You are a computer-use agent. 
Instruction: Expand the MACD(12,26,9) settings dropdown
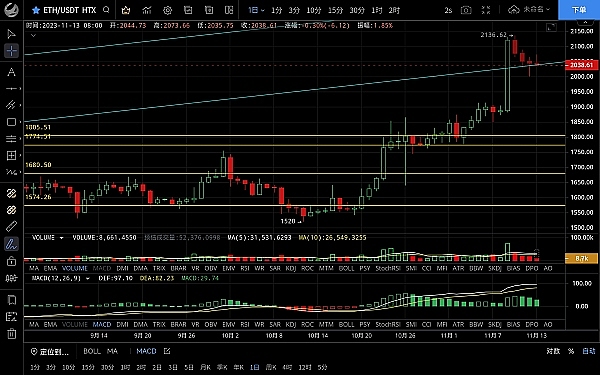pos(87,278)
